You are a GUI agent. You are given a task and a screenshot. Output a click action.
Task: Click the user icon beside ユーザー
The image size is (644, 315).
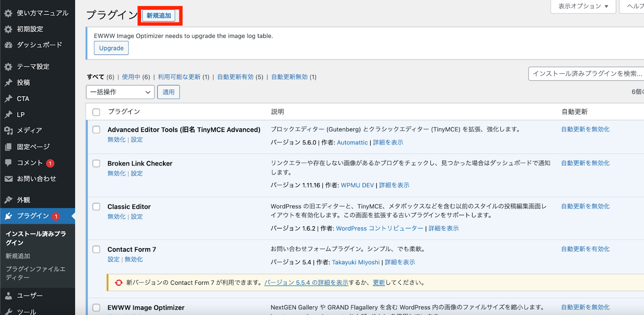click(x=8, y=296)
